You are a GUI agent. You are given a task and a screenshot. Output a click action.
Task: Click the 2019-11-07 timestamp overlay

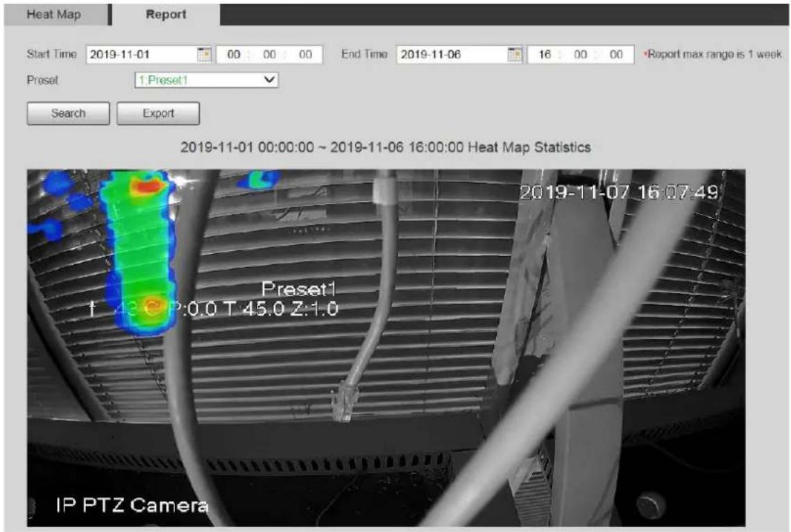[x=619, y=192]
